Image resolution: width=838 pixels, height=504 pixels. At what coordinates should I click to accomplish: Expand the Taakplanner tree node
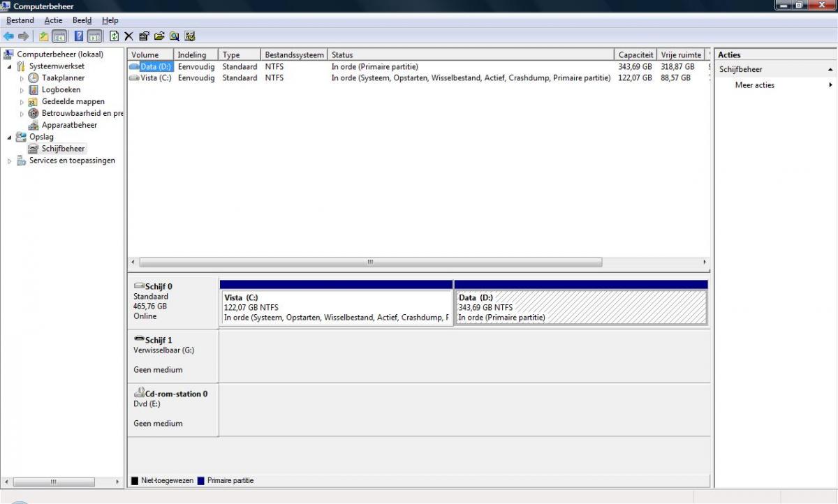(22, 78)
